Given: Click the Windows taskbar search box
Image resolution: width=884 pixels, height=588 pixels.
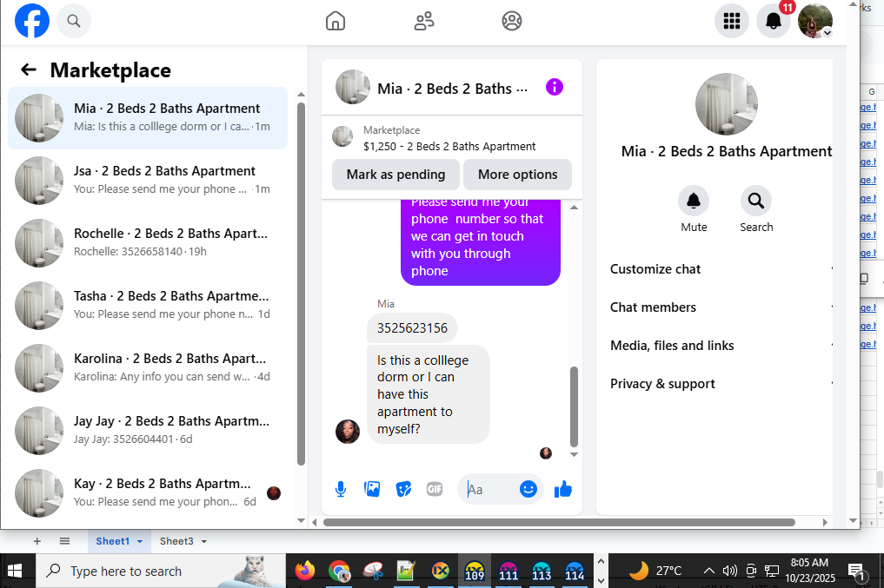Looking at the screenshot, I should pyautogui.click(x=160, y=571).
